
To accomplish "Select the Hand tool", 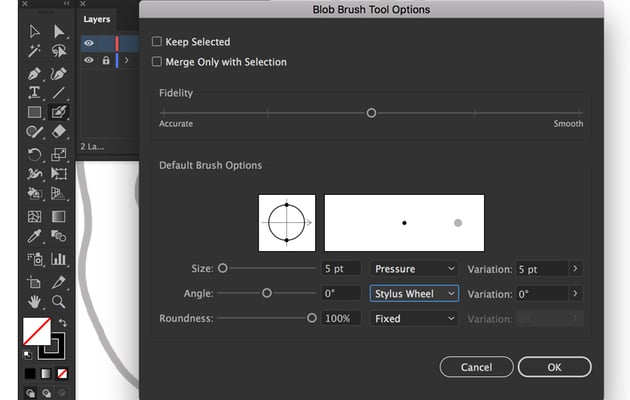I will pos(35,301).
